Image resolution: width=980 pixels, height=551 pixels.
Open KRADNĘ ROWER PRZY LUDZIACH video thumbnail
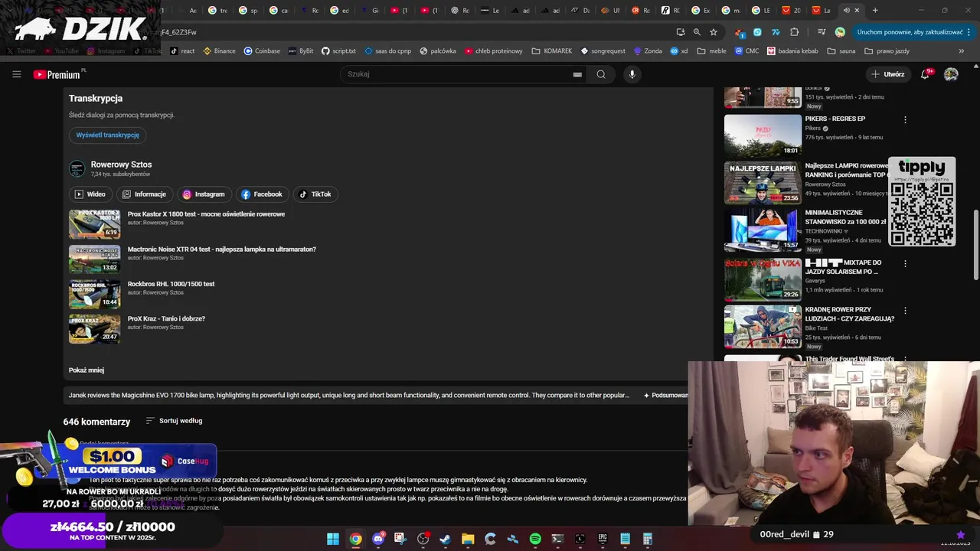763,327
